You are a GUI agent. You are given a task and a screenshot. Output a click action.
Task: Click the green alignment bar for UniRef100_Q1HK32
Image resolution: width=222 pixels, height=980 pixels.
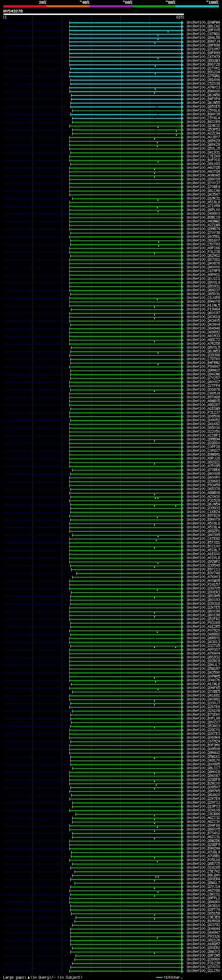126,125
